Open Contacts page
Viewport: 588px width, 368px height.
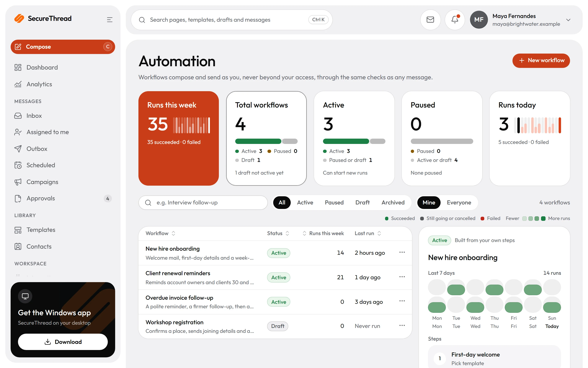63,247
